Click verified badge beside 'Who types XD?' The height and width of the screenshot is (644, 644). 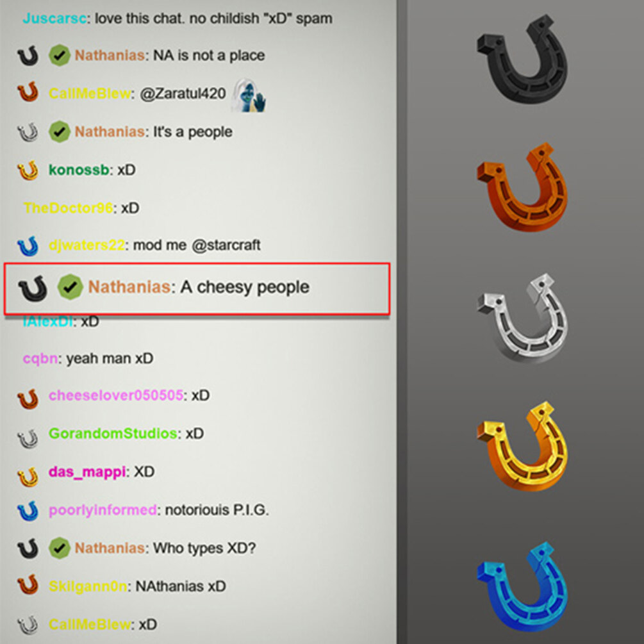pos(59,549)
